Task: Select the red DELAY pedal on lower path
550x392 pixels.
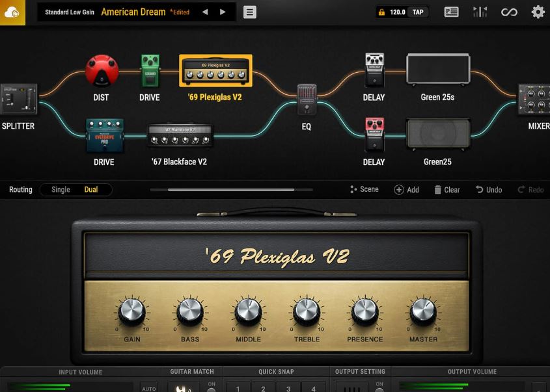Action: [374, 135]
